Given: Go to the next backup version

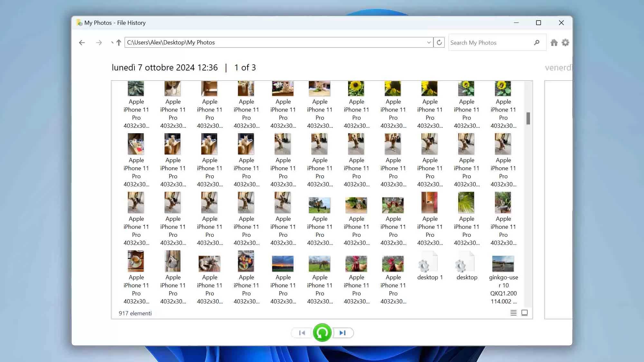Looking at the screenshot, I should (343, 333).
